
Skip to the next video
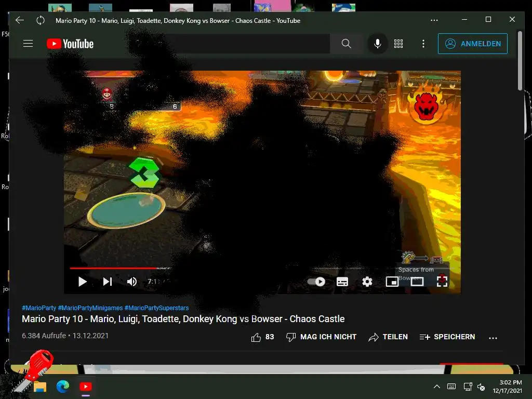pos(107,282)
